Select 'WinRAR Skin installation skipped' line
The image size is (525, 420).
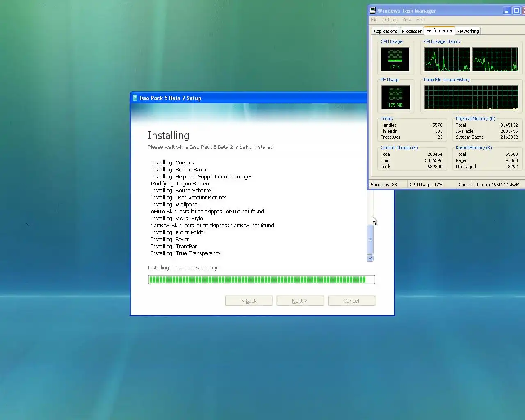click(x=212, y=226)
